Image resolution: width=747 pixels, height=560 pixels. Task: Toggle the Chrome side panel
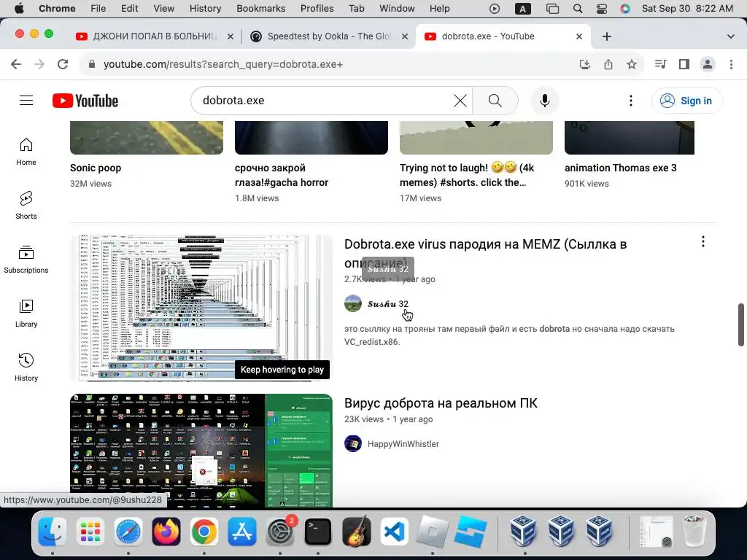(x=684, y=64)
